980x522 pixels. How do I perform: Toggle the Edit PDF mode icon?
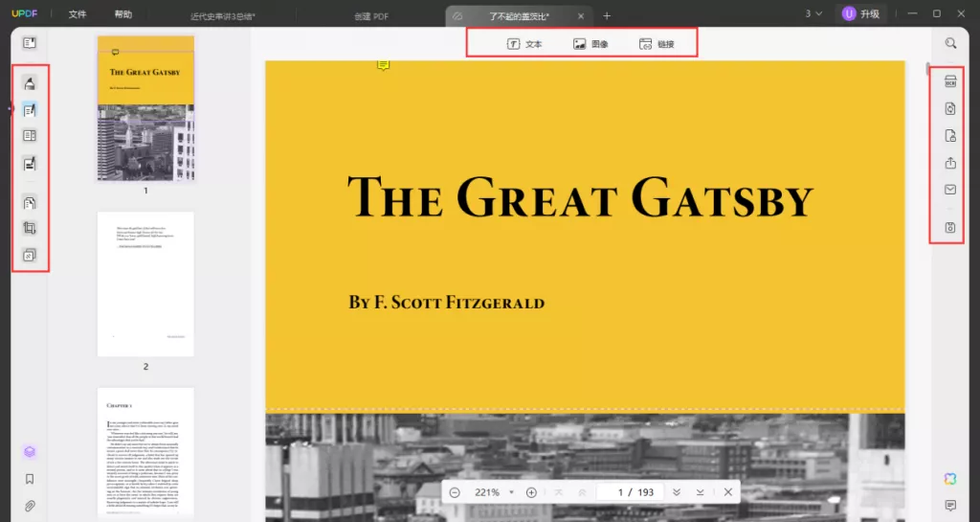point(30,110)
